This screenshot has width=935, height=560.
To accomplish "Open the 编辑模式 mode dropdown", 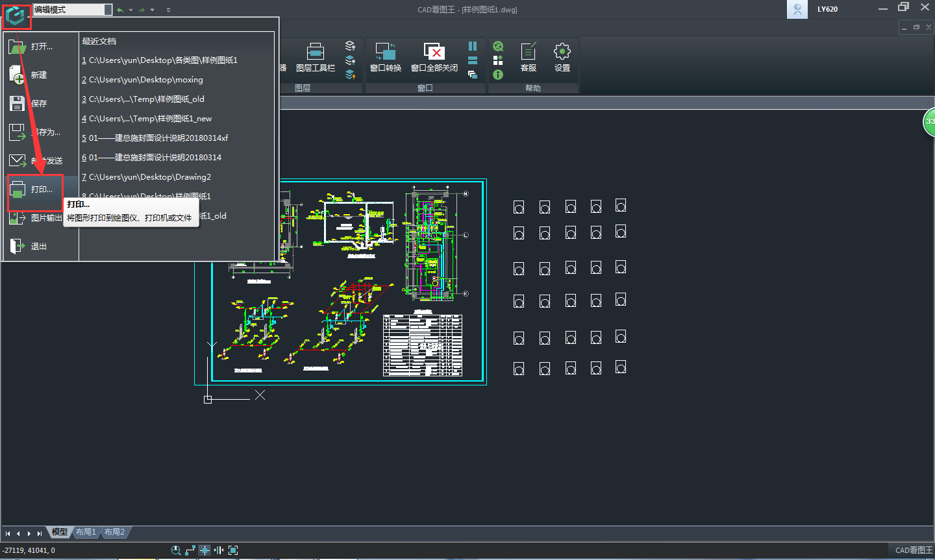I will tap(108, 10).
